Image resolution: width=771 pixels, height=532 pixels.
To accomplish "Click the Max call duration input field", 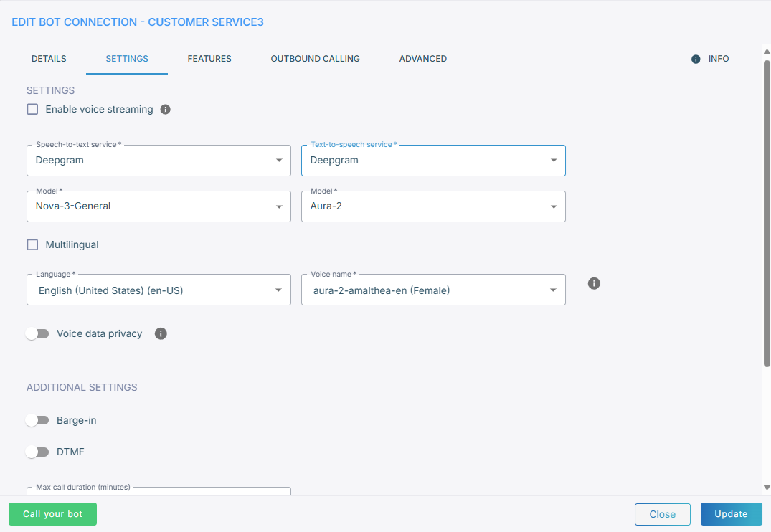I will click(x=159, y=492).
